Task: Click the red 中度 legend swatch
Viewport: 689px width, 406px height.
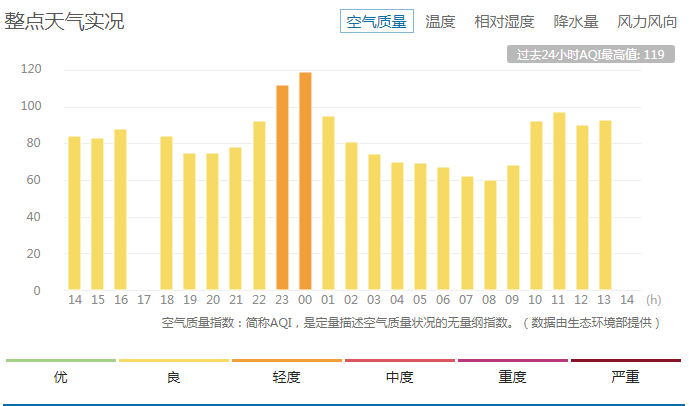Action: coord(400,360)
